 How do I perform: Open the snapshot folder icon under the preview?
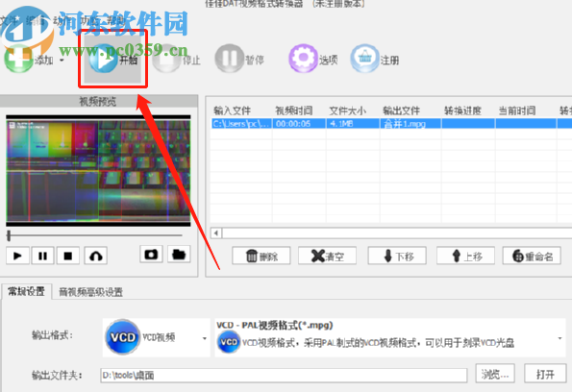[179, 255]
